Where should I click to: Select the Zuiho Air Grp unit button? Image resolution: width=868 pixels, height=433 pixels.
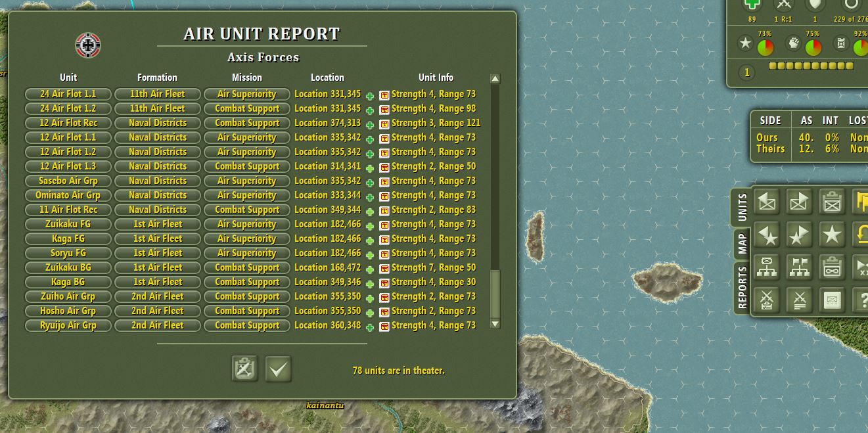(x=68, y=296)
